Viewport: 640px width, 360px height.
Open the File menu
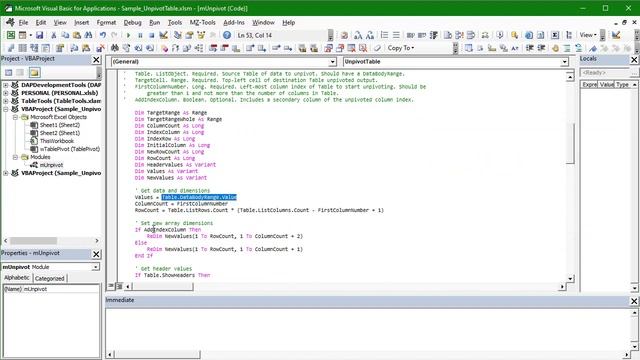(x=23, y=22)
